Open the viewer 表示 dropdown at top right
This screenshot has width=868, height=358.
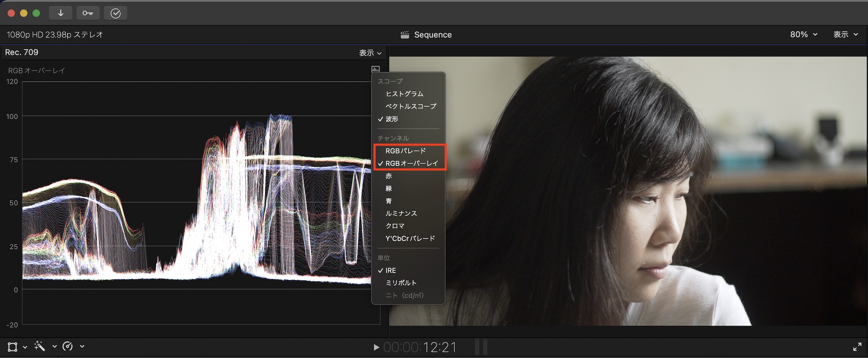coord(845,34)
